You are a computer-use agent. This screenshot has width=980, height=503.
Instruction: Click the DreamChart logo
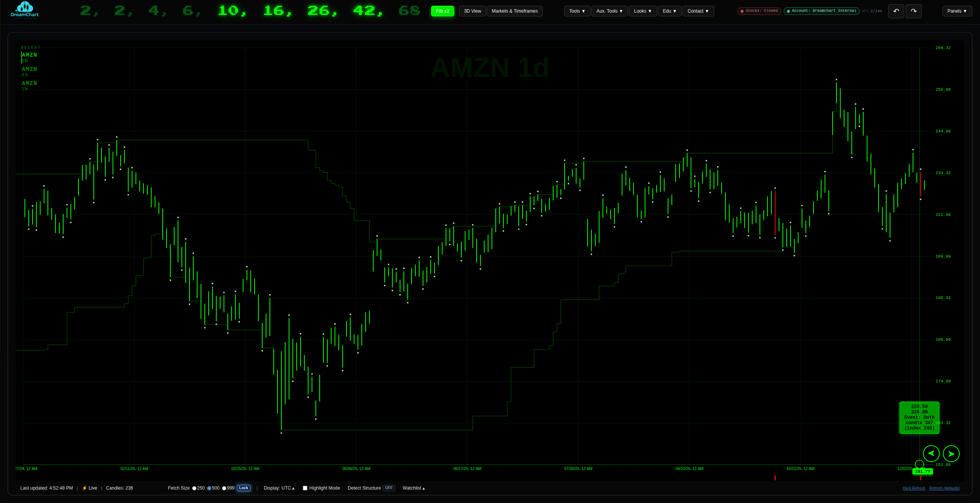[x=24, y=10]
